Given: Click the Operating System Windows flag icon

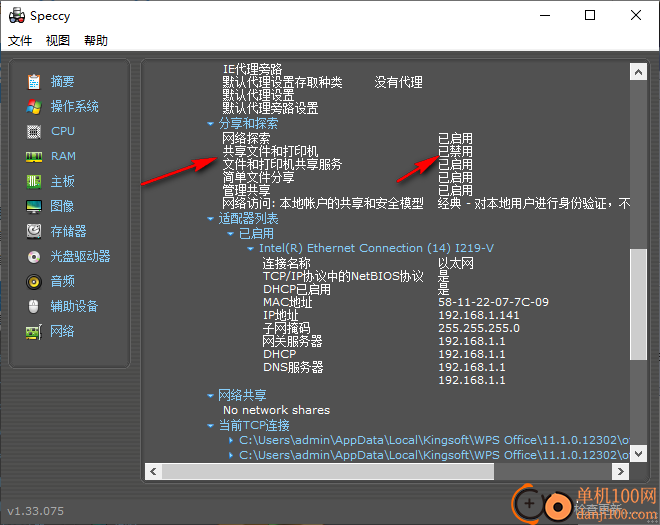Looking at the screenshot, I should 34,107.
